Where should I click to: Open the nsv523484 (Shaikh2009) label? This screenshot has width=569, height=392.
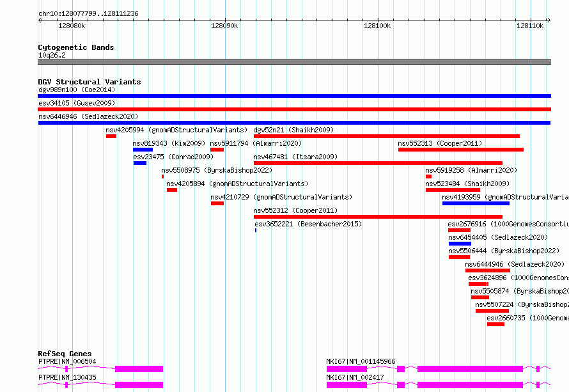point(467,184)
